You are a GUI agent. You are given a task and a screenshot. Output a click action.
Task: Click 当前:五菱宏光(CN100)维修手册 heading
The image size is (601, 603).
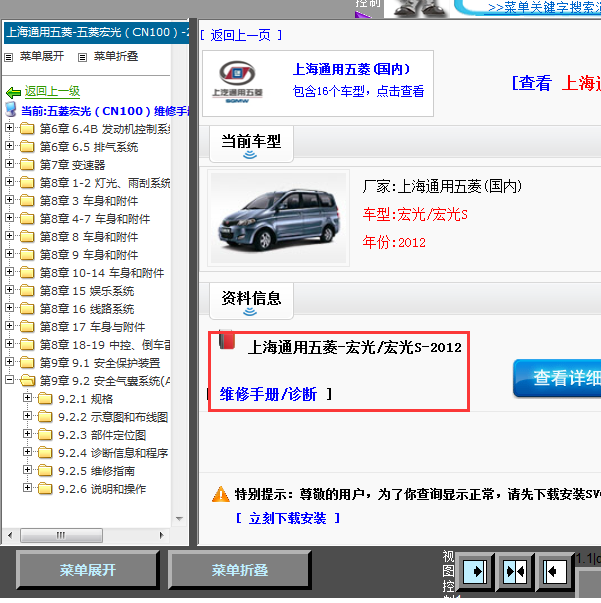(x=105, y=111)
